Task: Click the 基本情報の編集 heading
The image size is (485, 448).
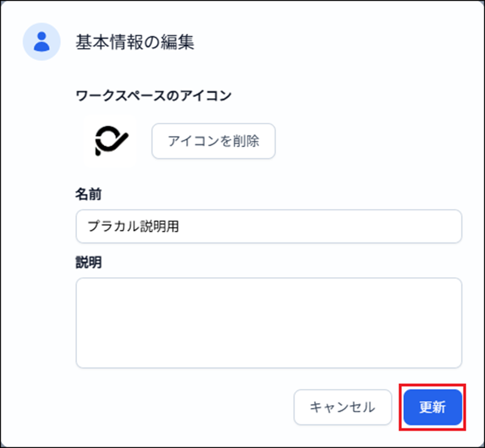Action: pyautogui.click(x=135, y=42)
